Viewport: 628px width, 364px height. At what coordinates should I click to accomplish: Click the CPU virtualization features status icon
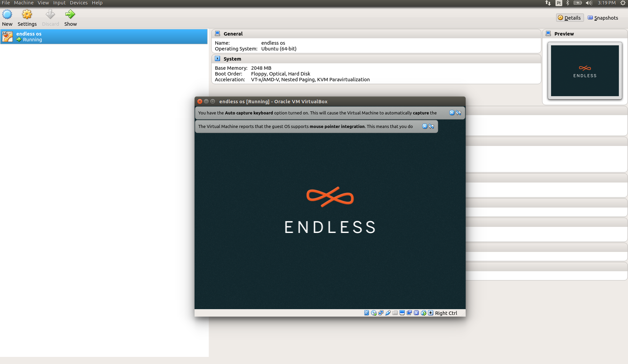click(x=416, y=313)
